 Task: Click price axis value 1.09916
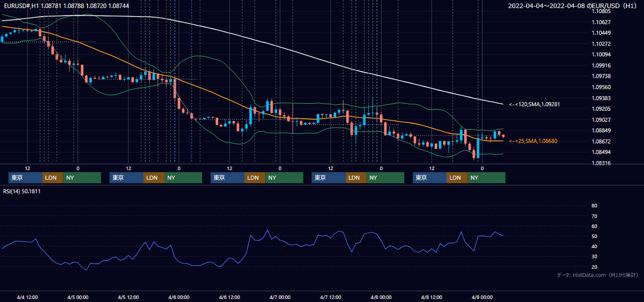pyautogui.click(x=601, y=65)
